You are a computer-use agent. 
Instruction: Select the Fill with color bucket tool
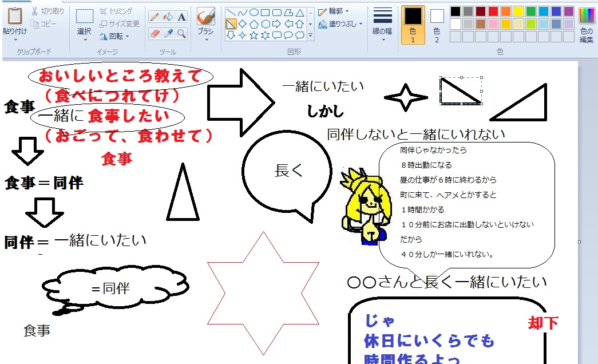(x=168, y=17)
